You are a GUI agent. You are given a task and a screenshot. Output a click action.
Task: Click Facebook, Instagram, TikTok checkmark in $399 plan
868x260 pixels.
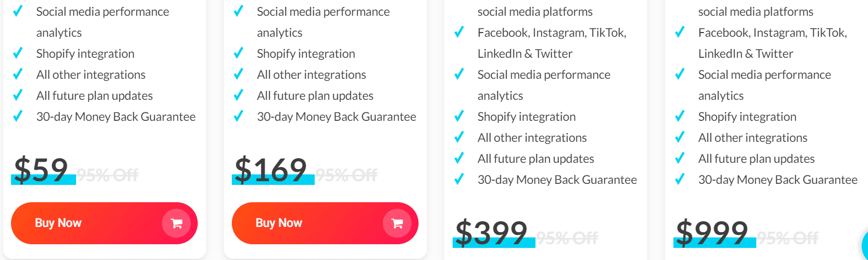(x=459, y=33)
